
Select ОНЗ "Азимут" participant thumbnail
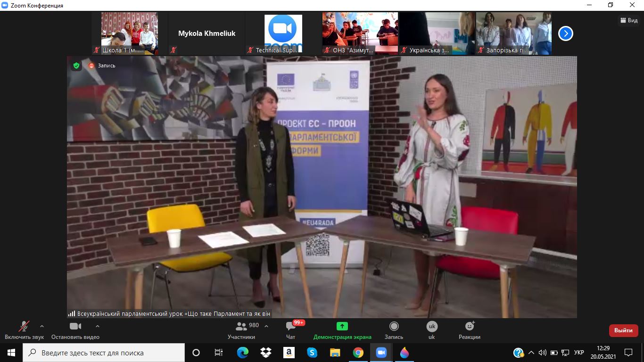pos(360,33)
